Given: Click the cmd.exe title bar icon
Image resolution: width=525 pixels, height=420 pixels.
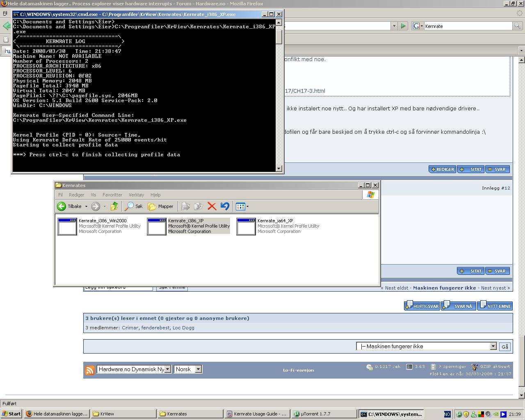Looking at the screenshot, I should point(16,14).
